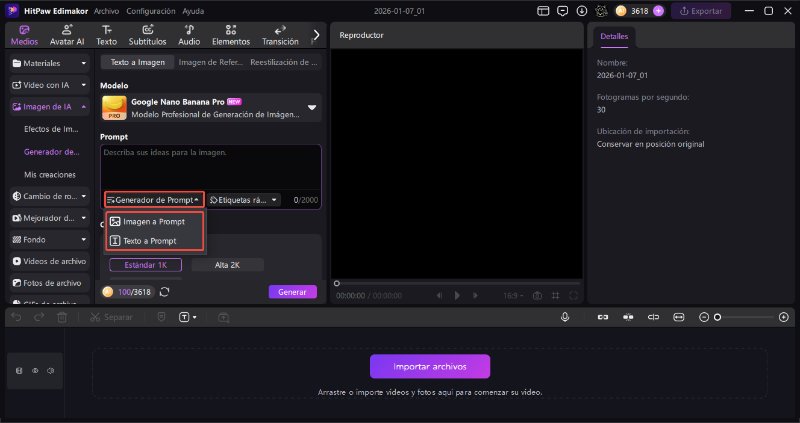This screenshot has height=423, width=800.
Task: Switch to the Subtítulos tab
Action: point(147,35)
